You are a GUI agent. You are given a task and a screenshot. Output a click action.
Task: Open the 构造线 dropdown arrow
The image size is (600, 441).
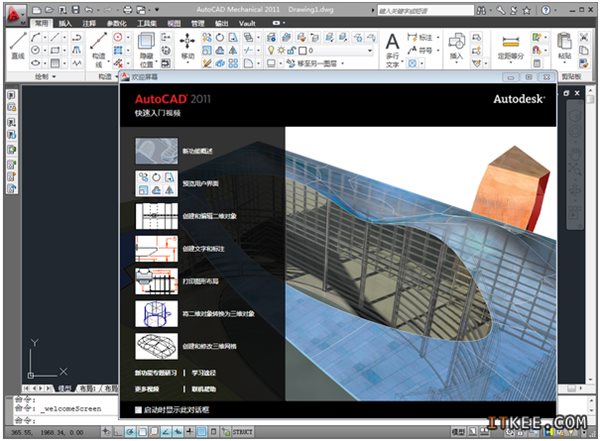pos(109,61)
